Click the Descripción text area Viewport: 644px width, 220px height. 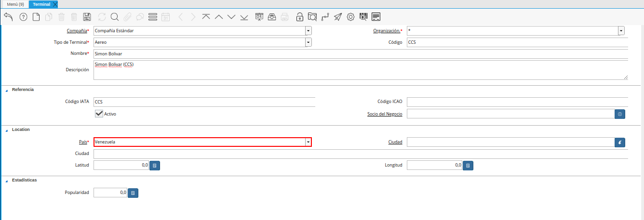point(361,70)
